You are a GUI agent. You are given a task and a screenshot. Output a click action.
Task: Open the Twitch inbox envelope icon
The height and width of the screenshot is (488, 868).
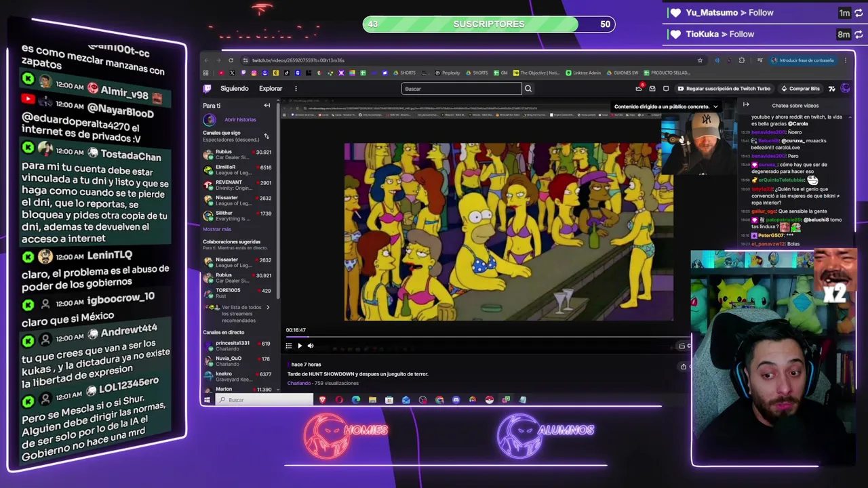652,88
